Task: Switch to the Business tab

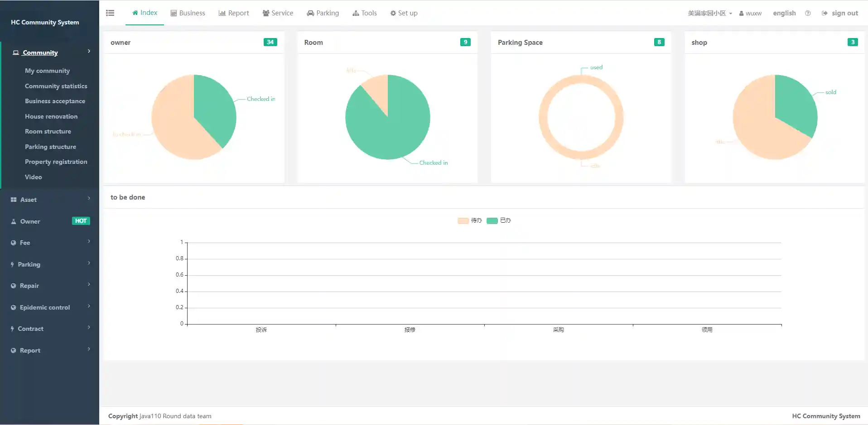Action: 188,13
